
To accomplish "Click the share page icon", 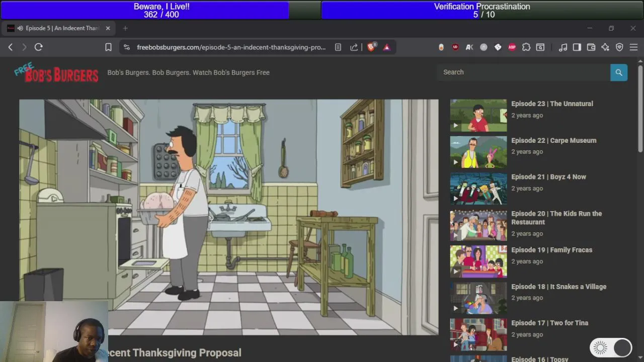I will [354, 47].
